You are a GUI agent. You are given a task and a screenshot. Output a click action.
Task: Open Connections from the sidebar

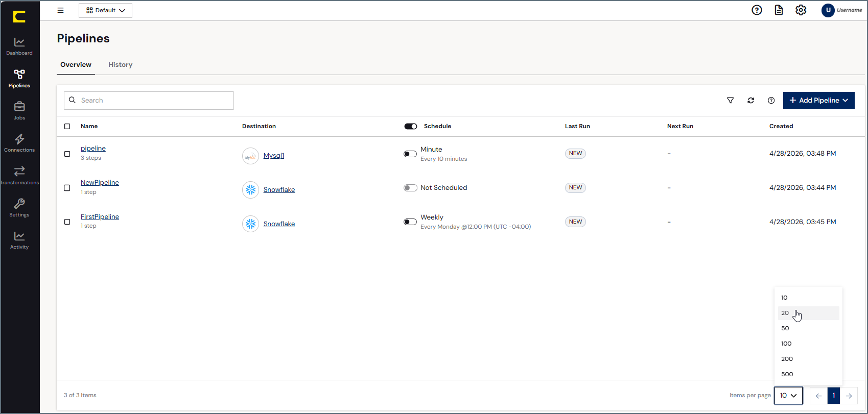tap(19, 143)
